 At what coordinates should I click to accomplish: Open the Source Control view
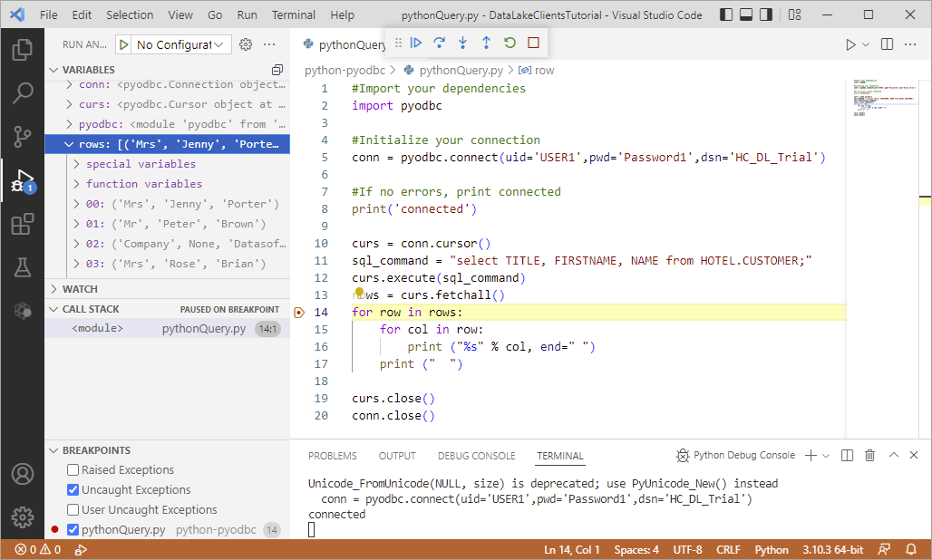[22, 137]
